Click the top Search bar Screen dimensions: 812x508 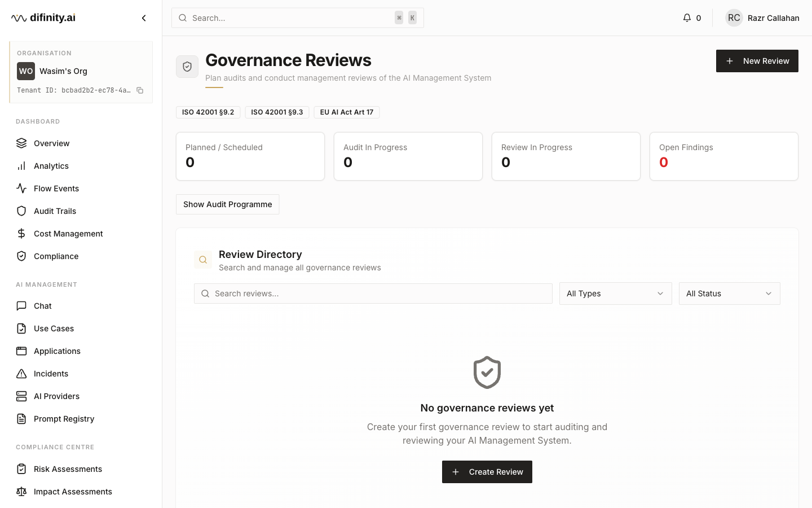[298, 18]
